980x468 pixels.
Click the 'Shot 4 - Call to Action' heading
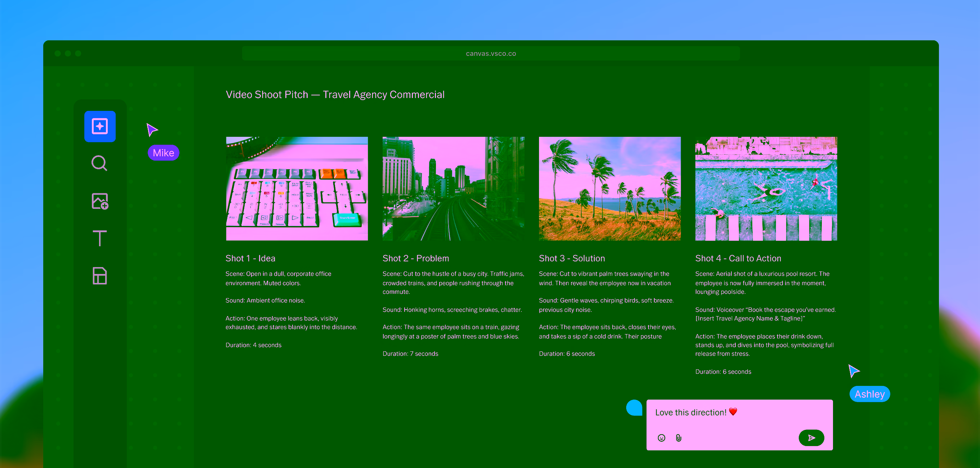[738, 258]
